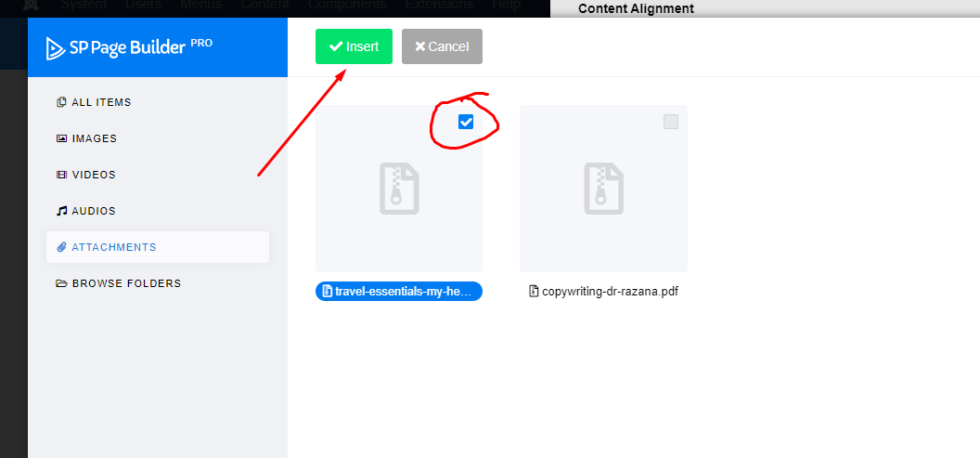980x458 pixels.
Task: Click the SP Page Builder logo icon
Action: pyautogui.click(x=57, y=48)
